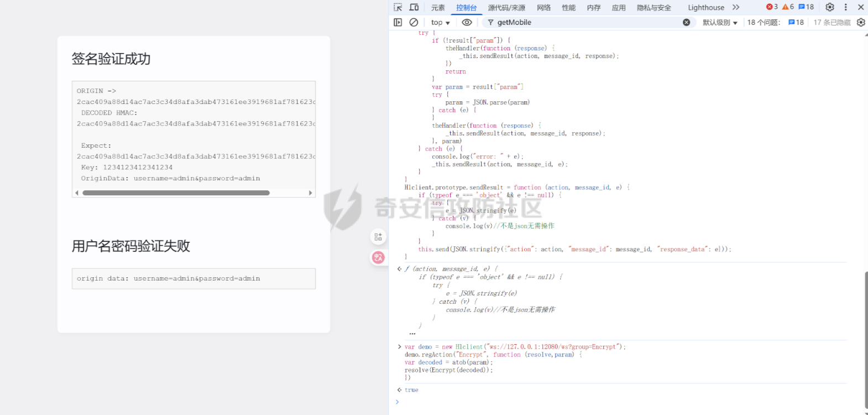Click the right arrow of signature box scrollbar
868x415 pixels.
[x=311, y=193]
